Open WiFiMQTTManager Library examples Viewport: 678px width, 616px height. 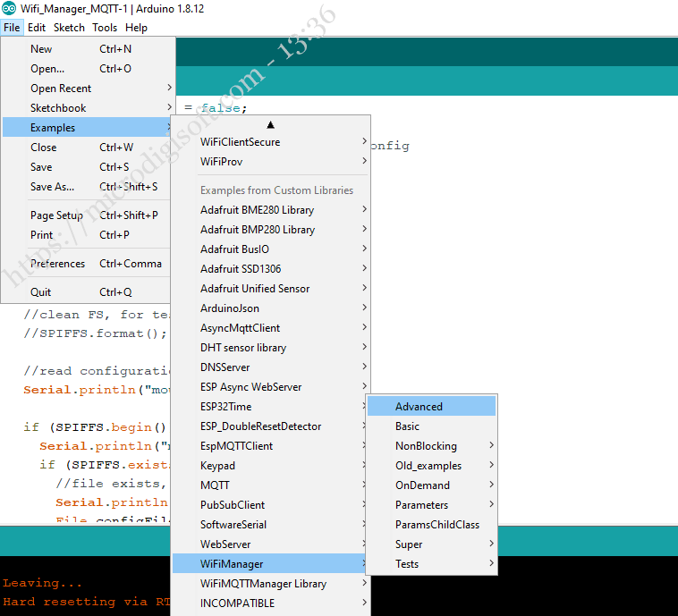(x=271, y=584)
